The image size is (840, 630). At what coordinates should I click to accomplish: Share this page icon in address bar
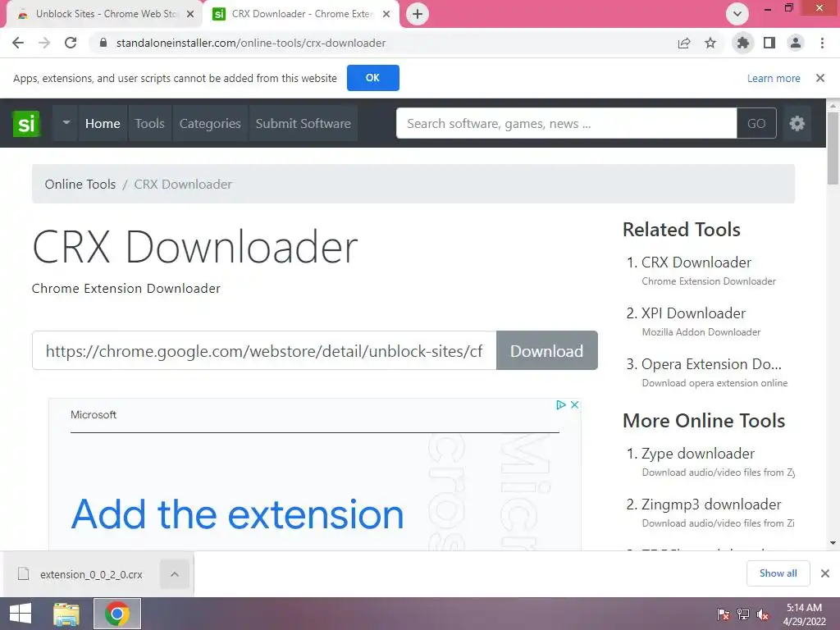(684, 43)
